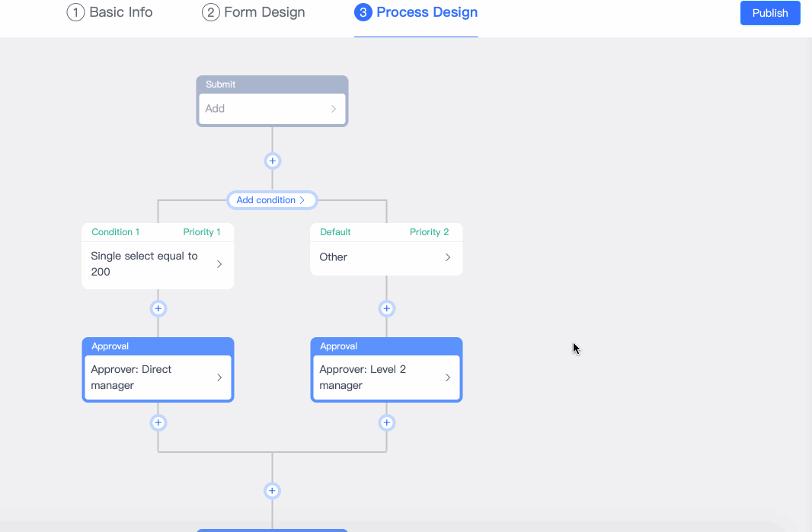Open Single select equal to 200 chevron
The height and width of the screenshot is (532, 812).
(x=219, y=264)
